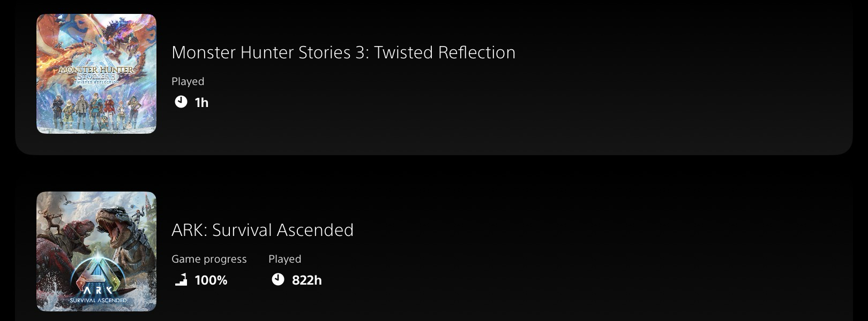The height and width of the screenshot is (321, 868).
Task: Click the 1h playtime value
Action: [x=201, y=103]
